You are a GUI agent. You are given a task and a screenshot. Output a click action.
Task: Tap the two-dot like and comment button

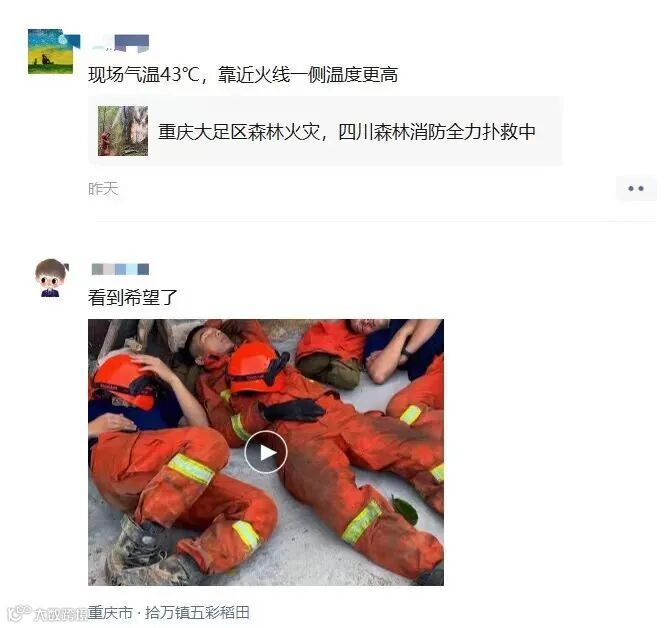(x=636, y=188)
